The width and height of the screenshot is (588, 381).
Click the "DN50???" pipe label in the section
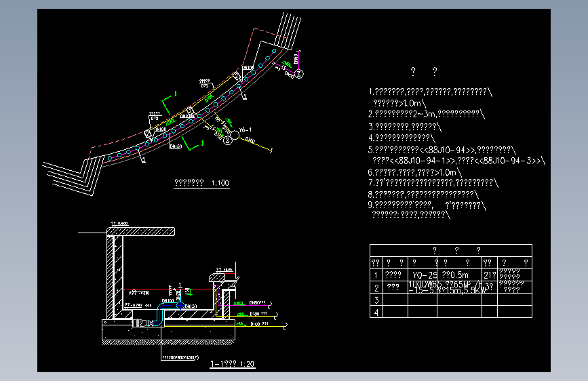[257, 303]
